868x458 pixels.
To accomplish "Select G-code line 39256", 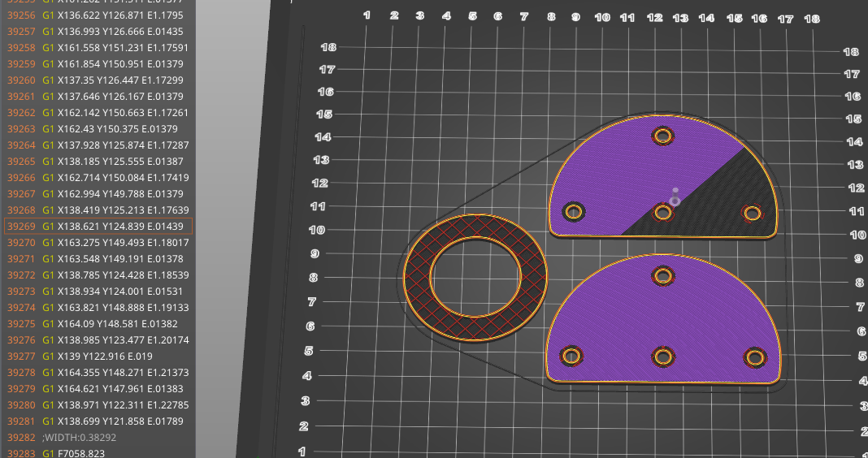I will pos(98,15).
